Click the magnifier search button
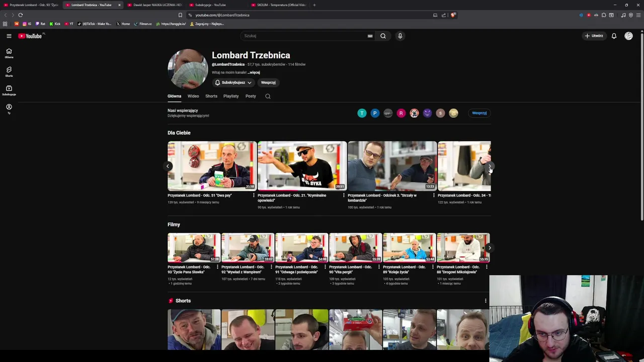This screenshot has width=644, height=362. 383,36
